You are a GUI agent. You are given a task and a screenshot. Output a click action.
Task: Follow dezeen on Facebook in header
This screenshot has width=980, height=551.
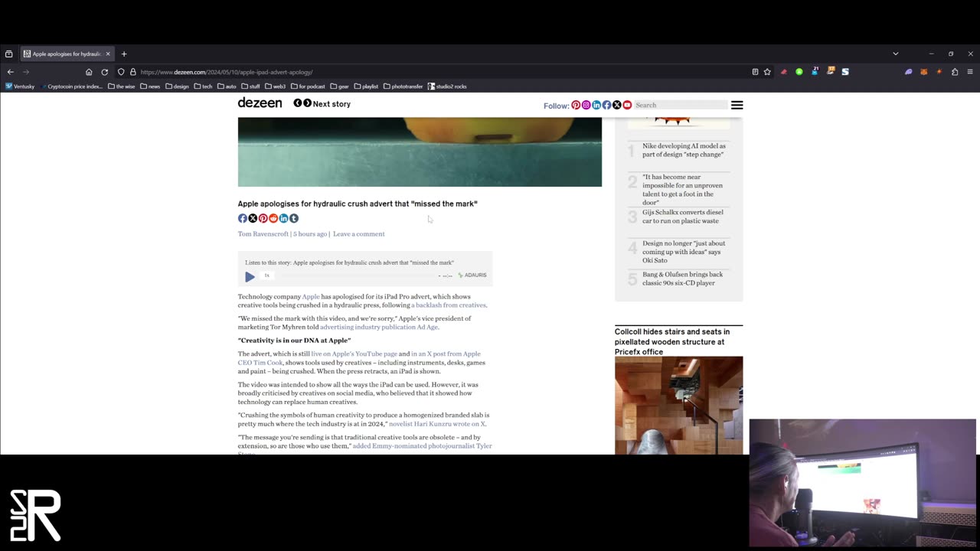(606, 105)
